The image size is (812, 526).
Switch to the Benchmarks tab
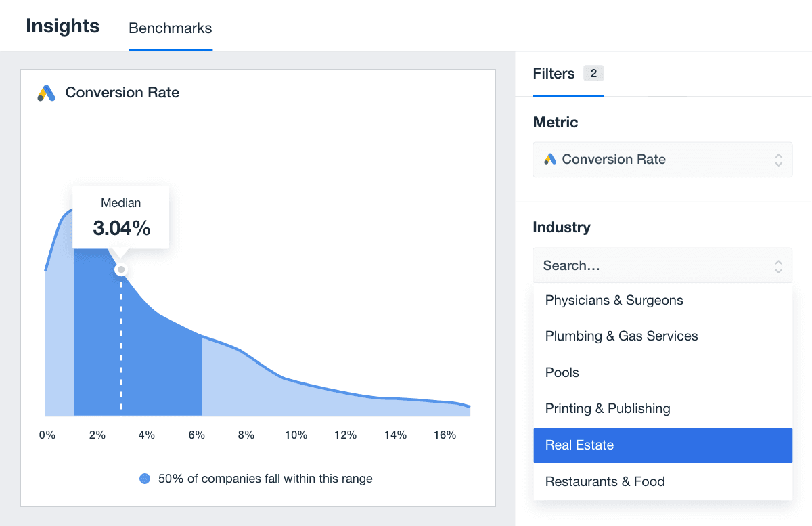coord(170,28)
